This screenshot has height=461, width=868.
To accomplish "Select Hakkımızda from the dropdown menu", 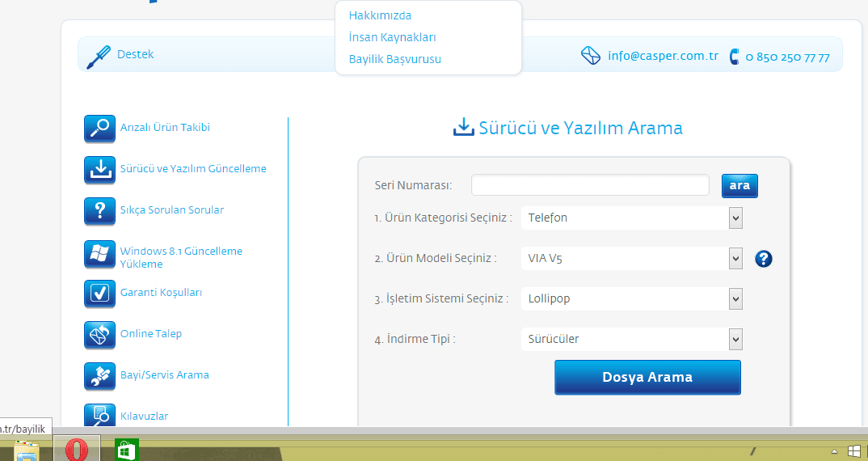I will coord(381,15).
